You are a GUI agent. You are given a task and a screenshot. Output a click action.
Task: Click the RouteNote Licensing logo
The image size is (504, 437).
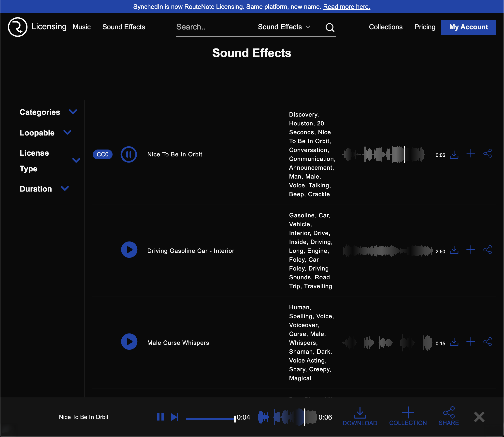[17, 27]
